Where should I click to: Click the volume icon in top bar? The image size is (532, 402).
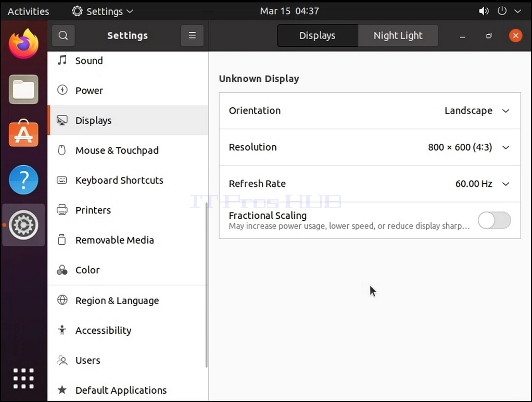(x=484, y=11)
